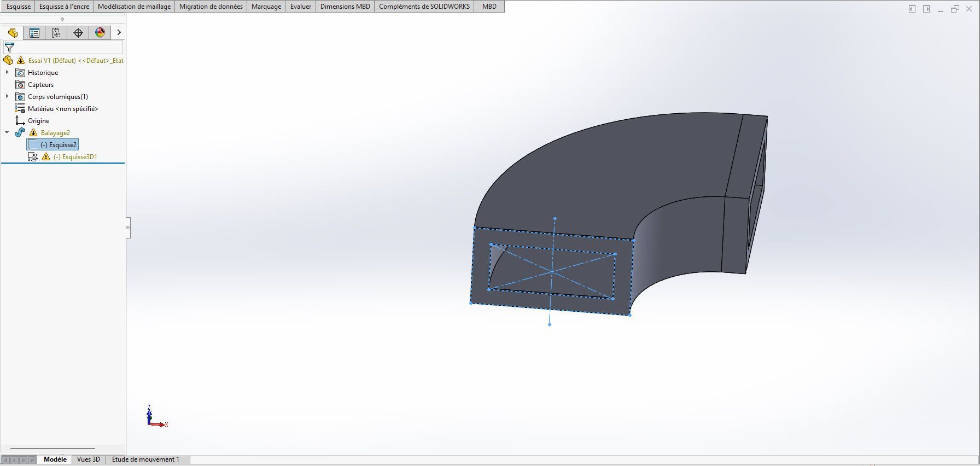Viewport: 980px width, 466px height.
Task: Click the Capteurs sensors folder icon
Action: point(20,85)
